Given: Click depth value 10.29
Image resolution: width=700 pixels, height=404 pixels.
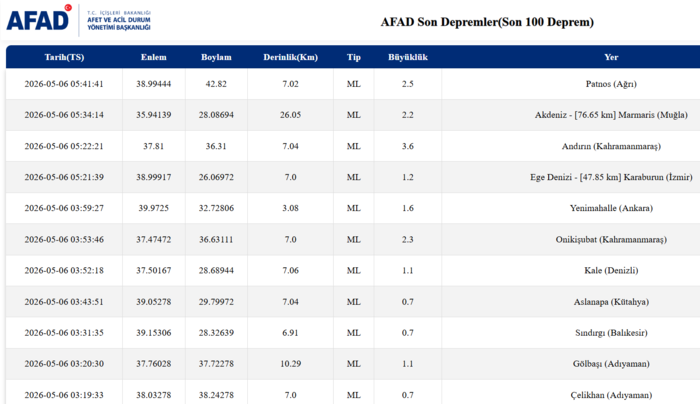Looking at the screenshot, I should point(290,364).
